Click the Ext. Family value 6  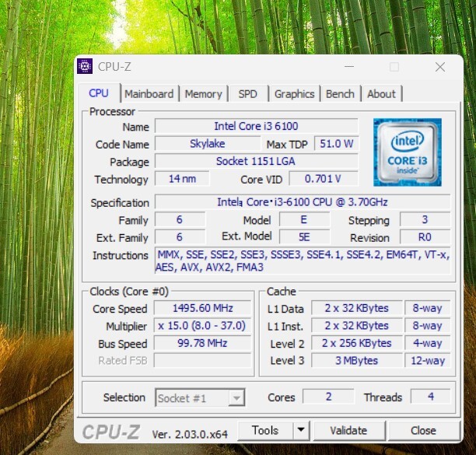[180, 237]
